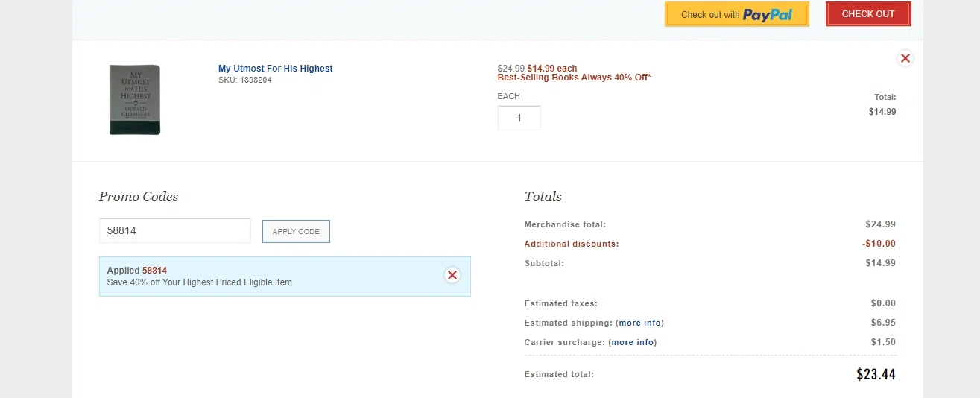Remove applied promo code 58814
This screenshot has width=980, height=398.
click(452, 276)
